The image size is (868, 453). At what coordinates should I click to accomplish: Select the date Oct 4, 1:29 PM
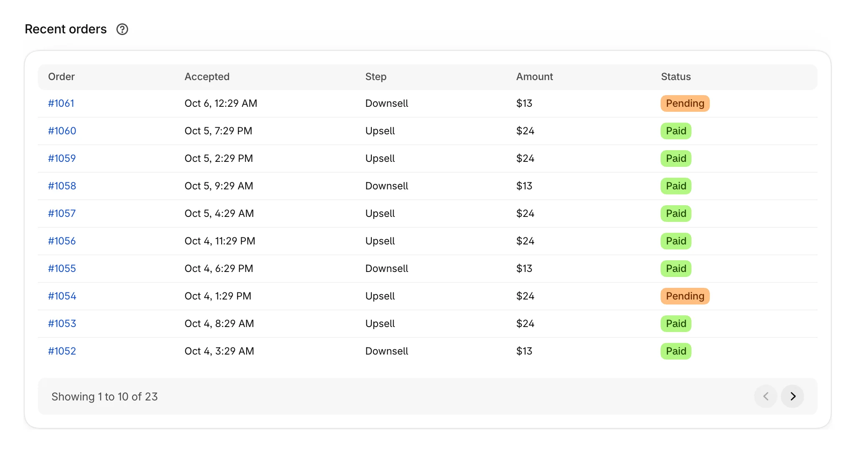click(218, 296)
